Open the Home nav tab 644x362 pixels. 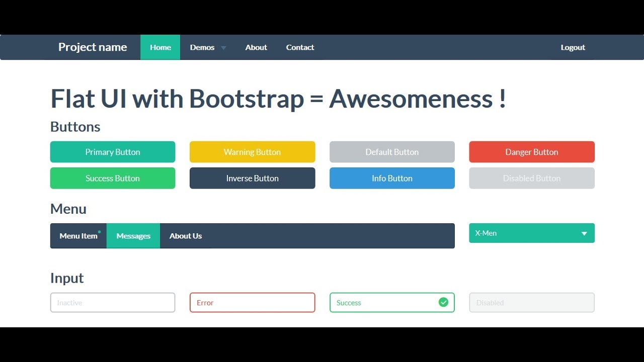click(160, 47)
